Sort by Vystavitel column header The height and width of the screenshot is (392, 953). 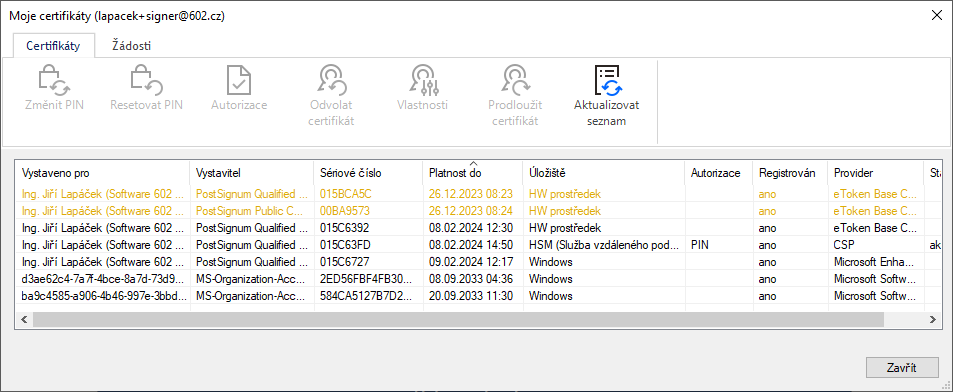[x=252, y=173]
